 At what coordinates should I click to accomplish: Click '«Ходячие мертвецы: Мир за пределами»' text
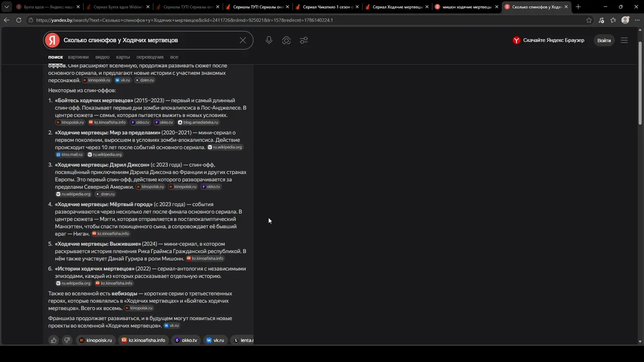click(108, 133)
